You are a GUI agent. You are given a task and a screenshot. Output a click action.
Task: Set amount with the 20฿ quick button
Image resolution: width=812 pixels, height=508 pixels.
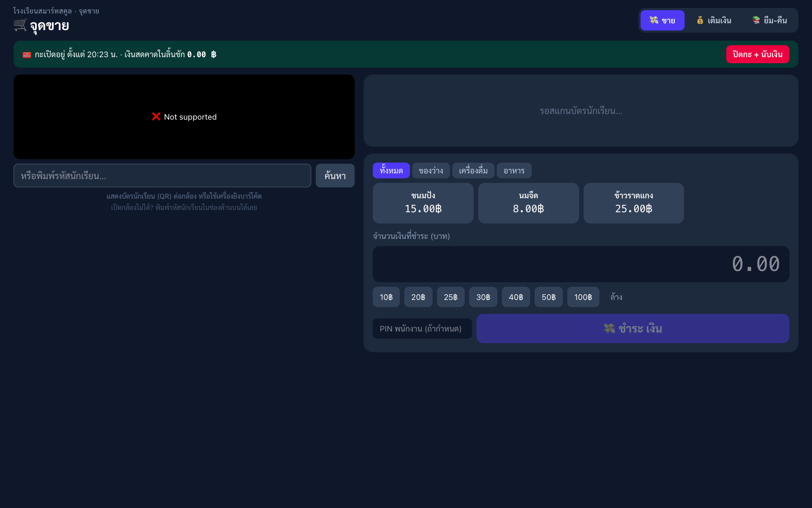click(x=418, y=297)
